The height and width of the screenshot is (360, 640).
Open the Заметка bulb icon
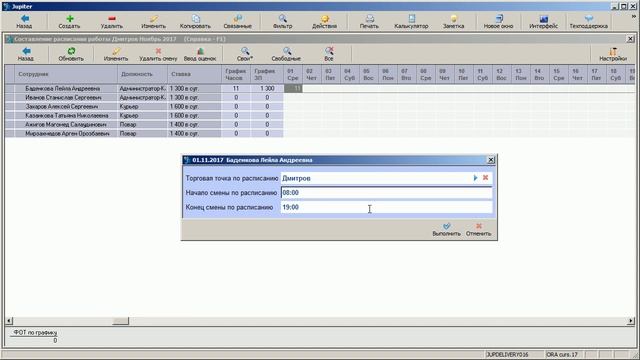click(453, 19)
